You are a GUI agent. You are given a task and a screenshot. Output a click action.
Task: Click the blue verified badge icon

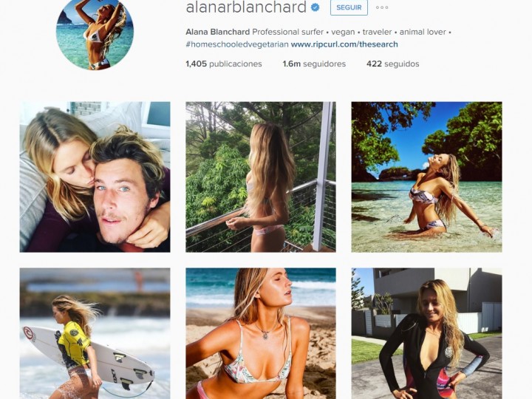click(316, 7)
